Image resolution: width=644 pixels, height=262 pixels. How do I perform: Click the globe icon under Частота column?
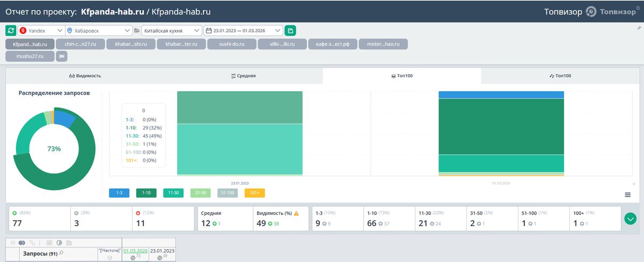coord(109,258)
